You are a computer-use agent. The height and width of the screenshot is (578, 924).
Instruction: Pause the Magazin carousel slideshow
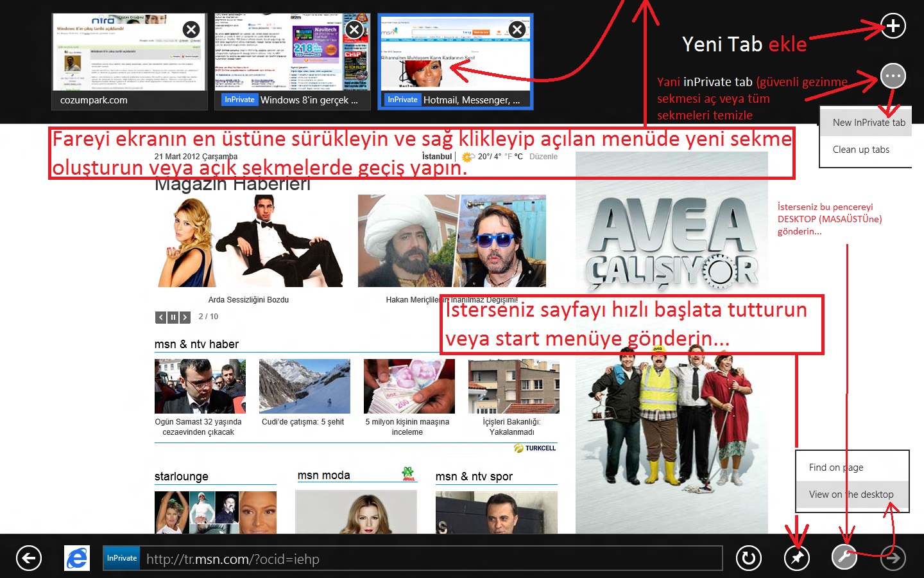[x=173, y=317]
